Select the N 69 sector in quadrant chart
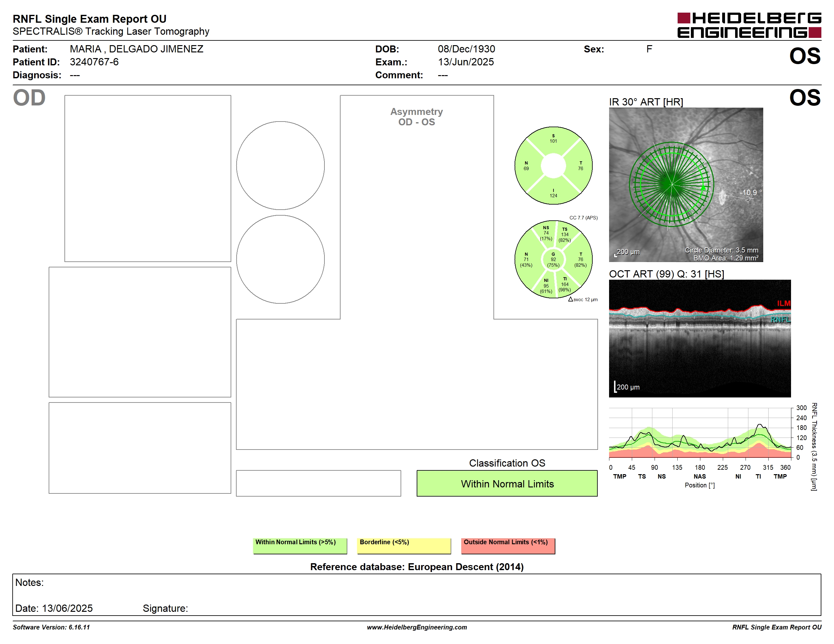 click(526, 166)
